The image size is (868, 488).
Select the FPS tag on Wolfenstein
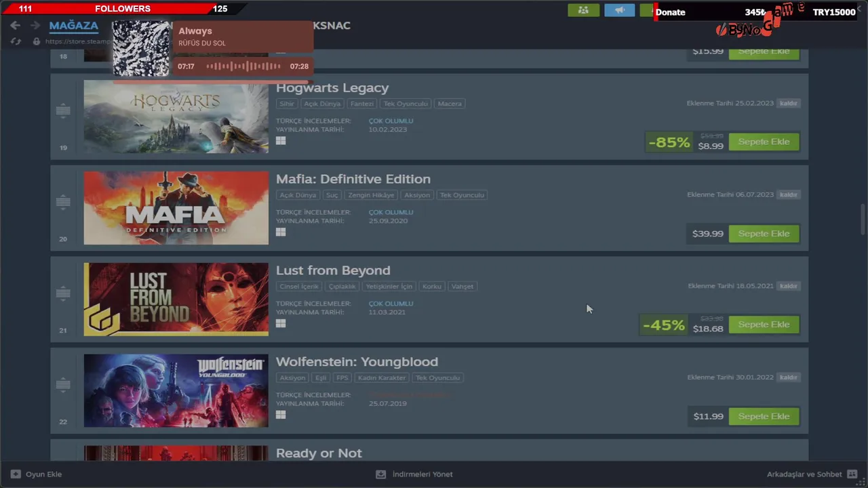[x=342, y=378]
